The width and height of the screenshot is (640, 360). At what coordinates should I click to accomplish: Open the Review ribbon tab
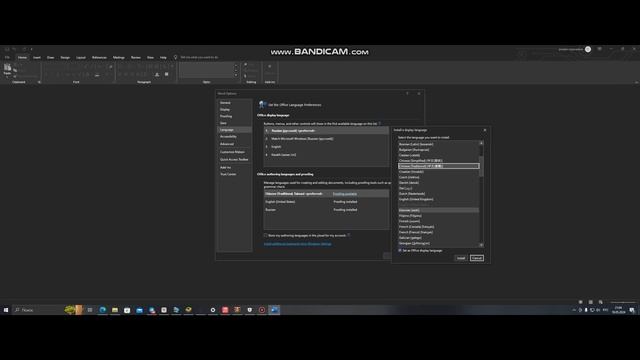click(136, 58)
